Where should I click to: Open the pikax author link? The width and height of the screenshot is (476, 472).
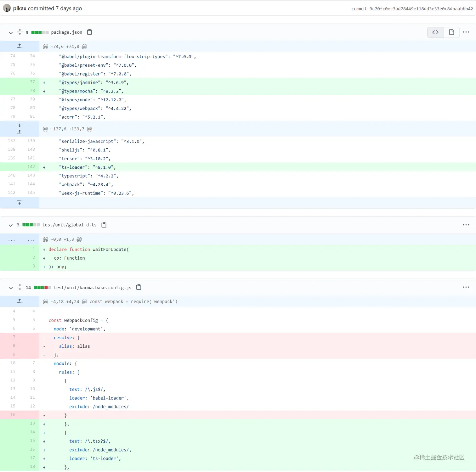[x=20, y=8]
